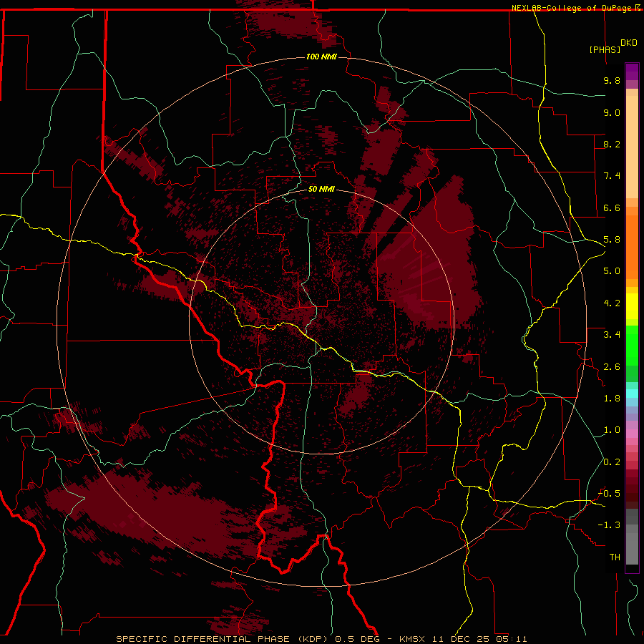This screenshot has height=644, width=644.
Task: Click the bright green color bar segment
Action: pos(632,346)
